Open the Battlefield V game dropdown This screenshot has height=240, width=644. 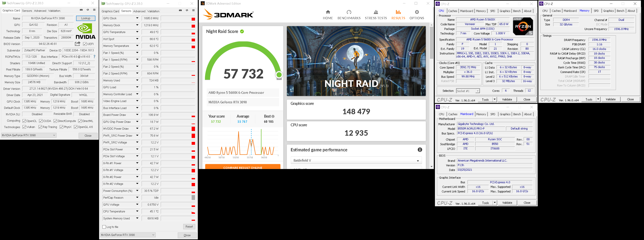point(356,160)
